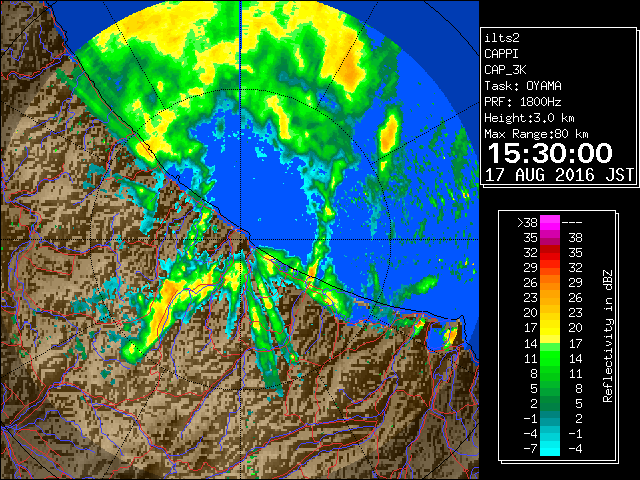Pick the magenta swatch at legend top

[x=550, y=223]
